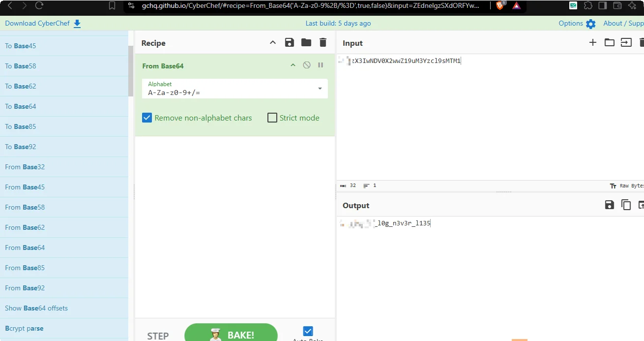Open site information icon in address bar

coord(131,5)
